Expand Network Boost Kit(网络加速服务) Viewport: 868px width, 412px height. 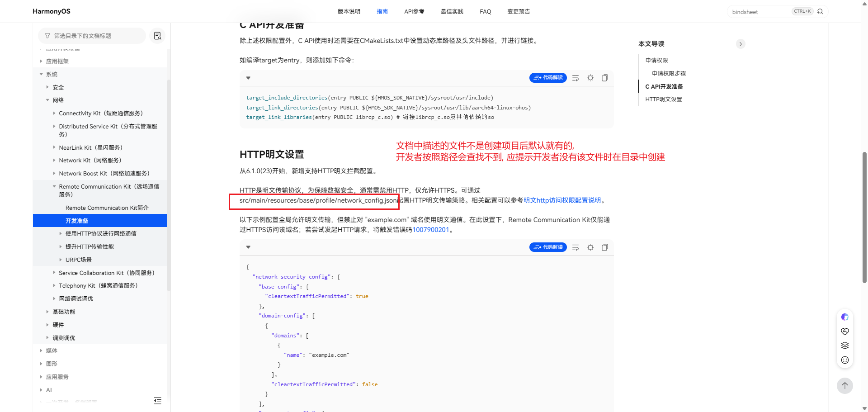54,173
